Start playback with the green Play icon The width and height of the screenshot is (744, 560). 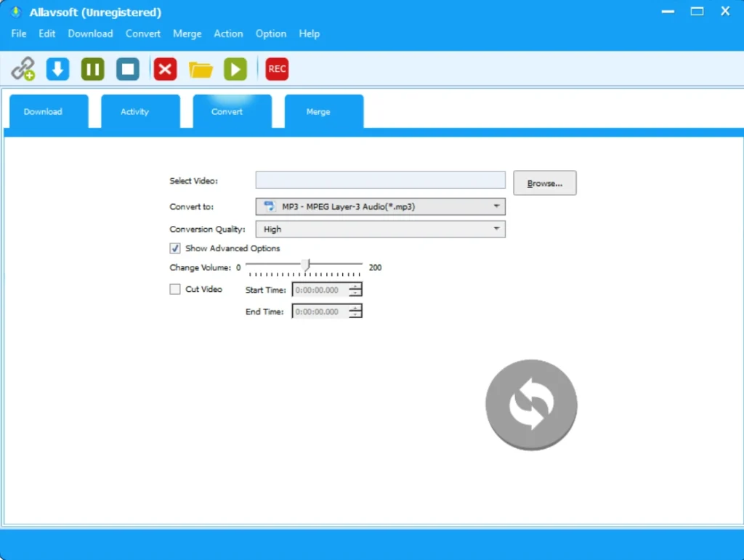(235, 68)
